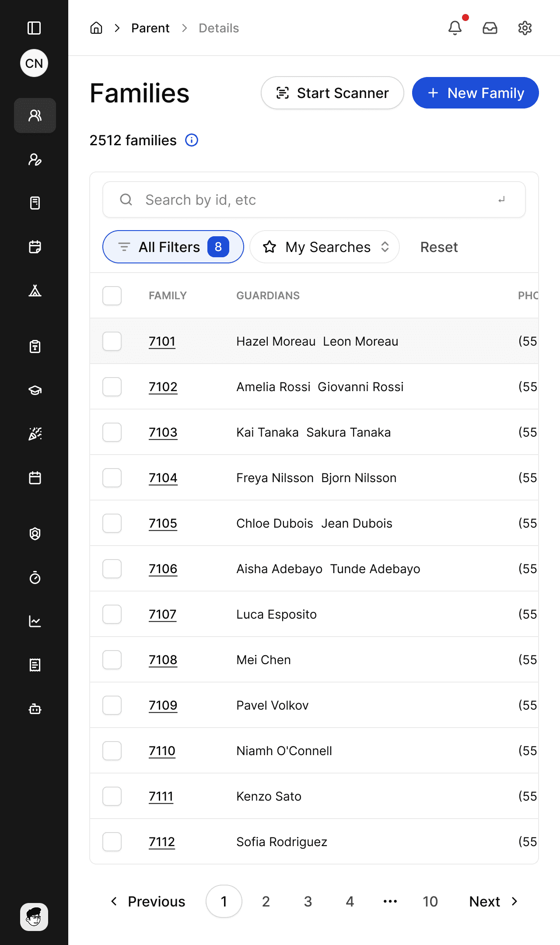Open the settings gear icon

[525, 28]
